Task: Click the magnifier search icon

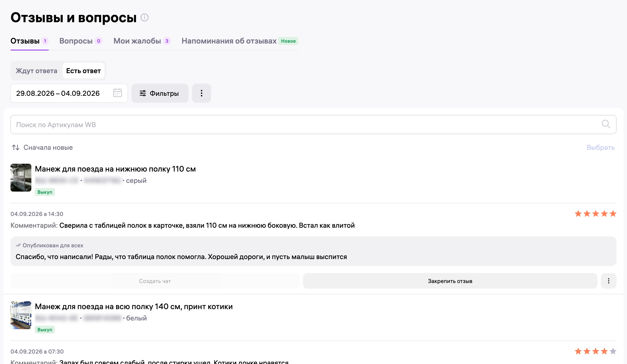Action: click(606, 124)
